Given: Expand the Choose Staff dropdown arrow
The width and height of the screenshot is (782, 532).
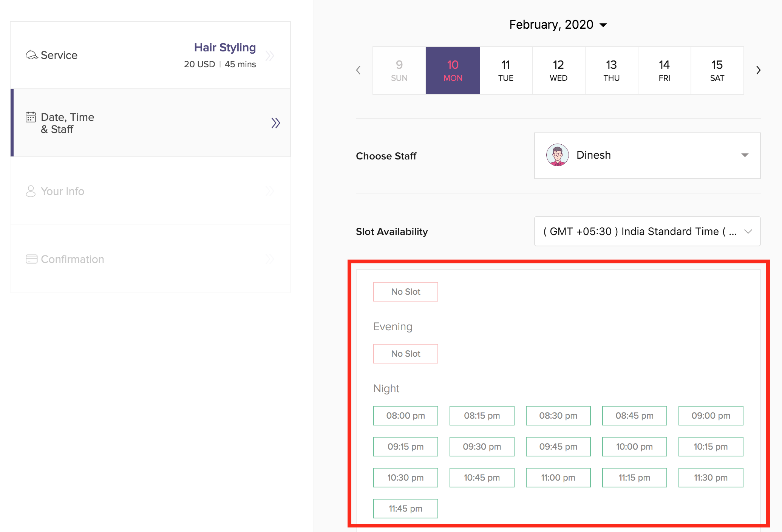Looking at the screenshot, I should click(x=745, y=155).
